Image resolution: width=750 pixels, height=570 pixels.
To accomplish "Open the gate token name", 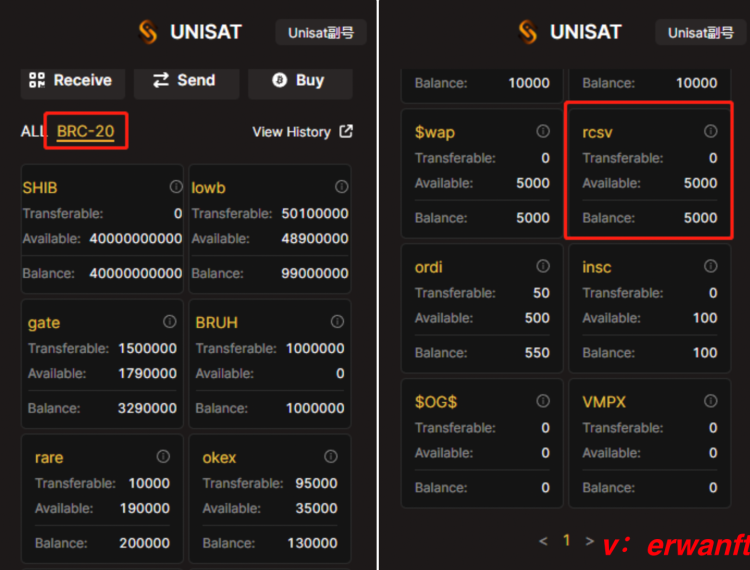I will point(44,323).
